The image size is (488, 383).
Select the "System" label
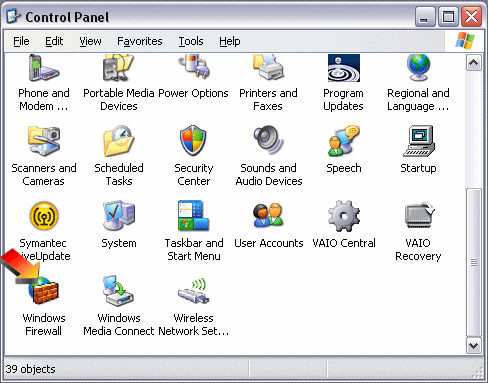click(119, 243)
